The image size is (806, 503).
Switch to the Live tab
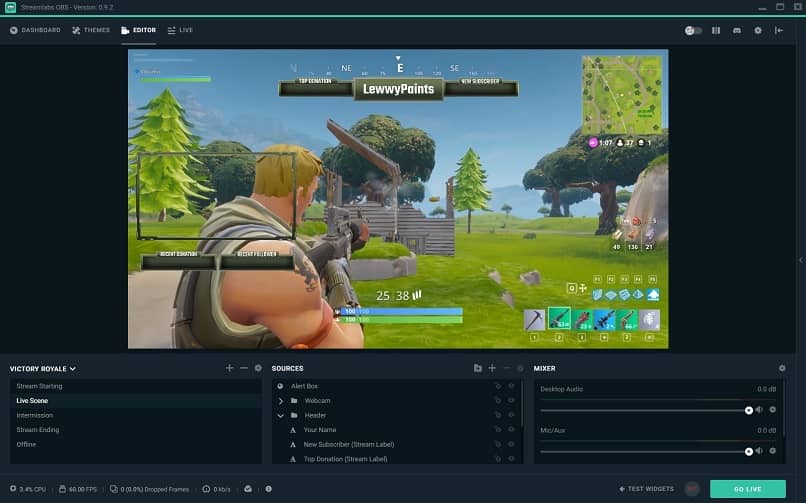(x=180, y=30)
